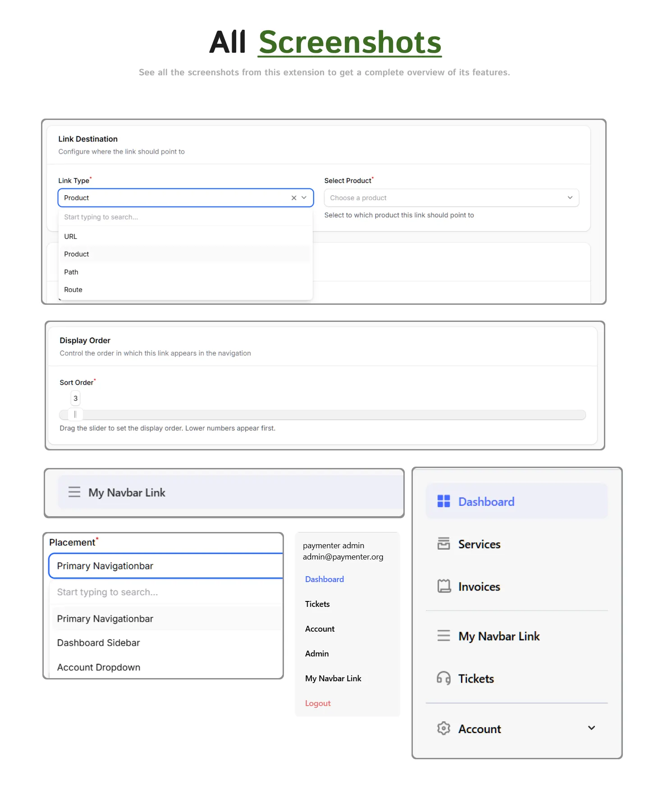Click the Account gear icon
This screenshot has width=649, height=812.
[443, 729]
